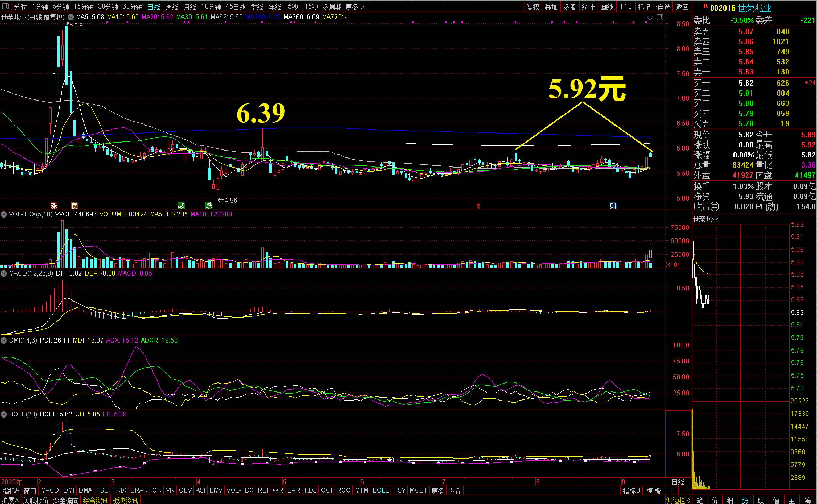Switch bottom indicator to KDJ

(x=311, y=490)
